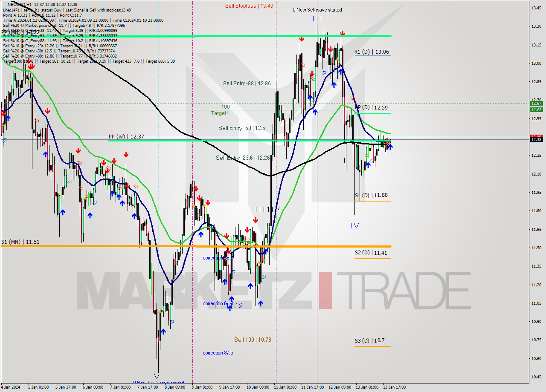Select the 'S2 (D) | 11.41' support label
Screen dimensions: 546x392
coord(371,253)
